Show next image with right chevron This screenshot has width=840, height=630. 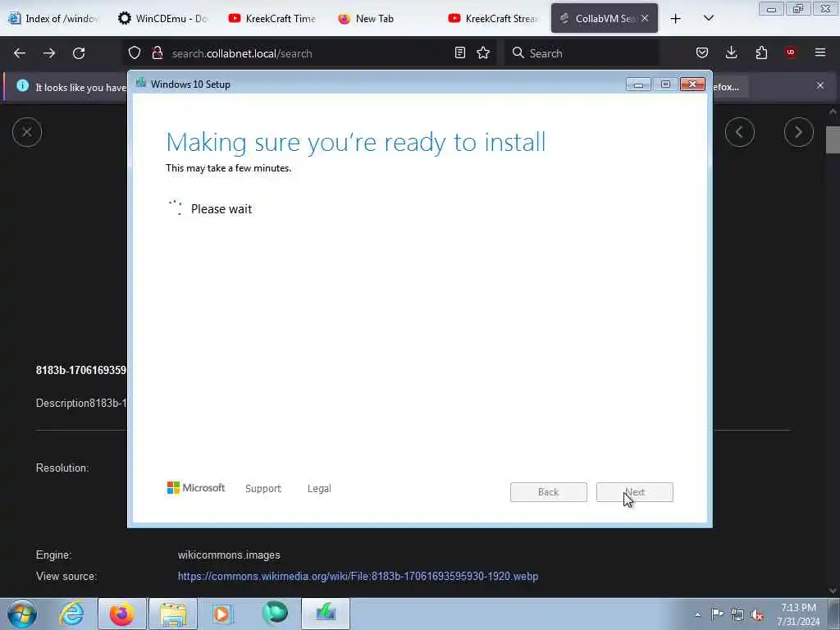coord(799,132)
